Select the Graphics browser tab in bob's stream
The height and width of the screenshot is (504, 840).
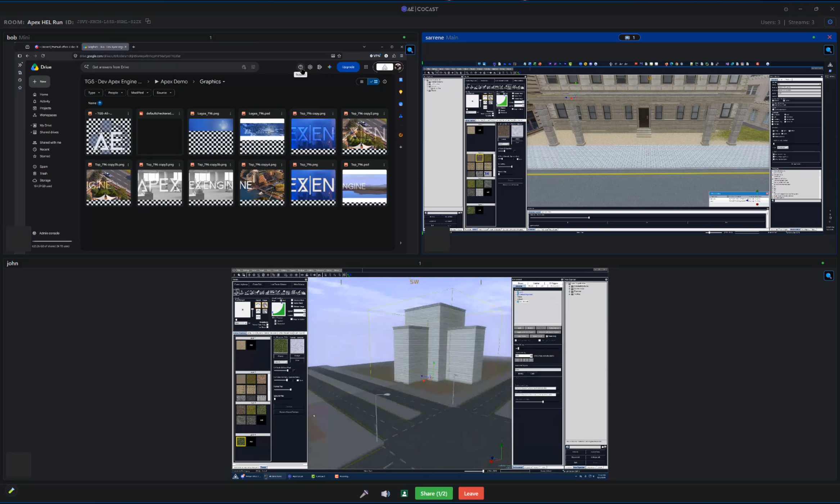pos(104,47)
